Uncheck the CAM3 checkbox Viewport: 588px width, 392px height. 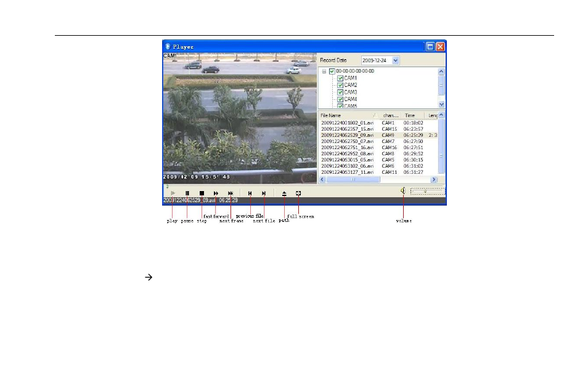point(340,92)
